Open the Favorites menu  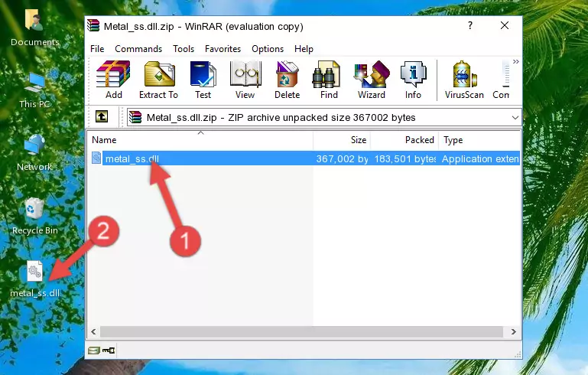click(223, 49)
